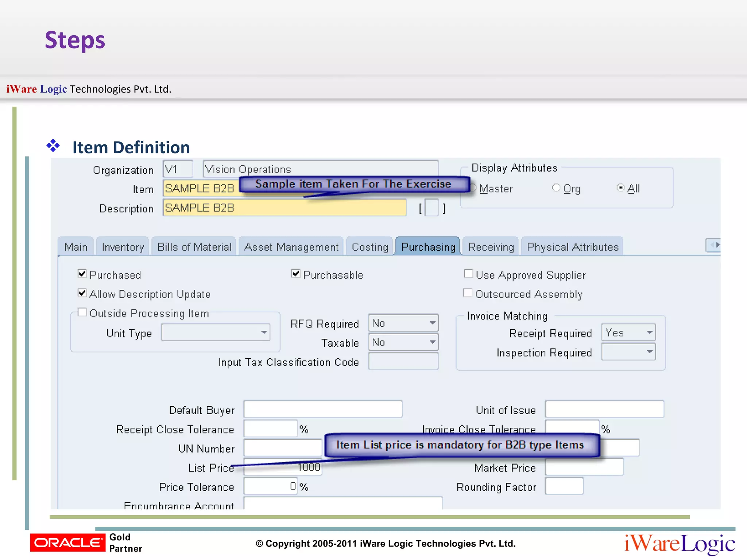
Task: Select the All display attribute radio
Action: pos(620,188)
